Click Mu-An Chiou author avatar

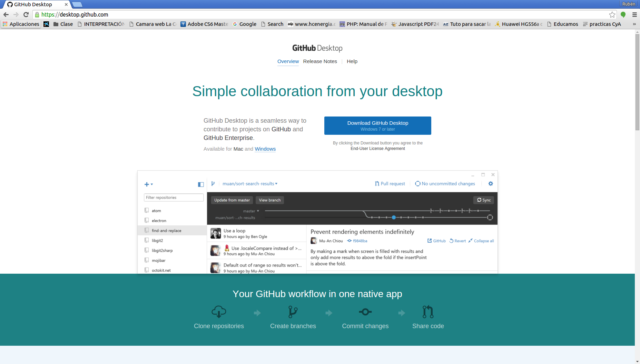click(314, 241)
